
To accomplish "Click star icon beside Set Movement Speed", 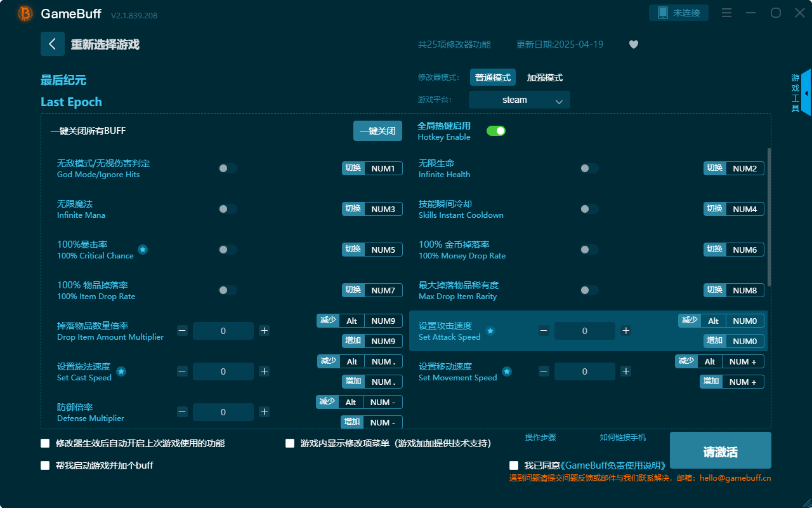I will point(507,371).
